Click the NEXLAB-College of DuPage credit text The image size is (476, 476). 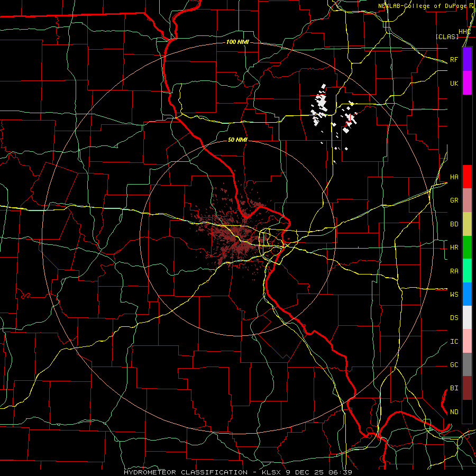point(422,6)
